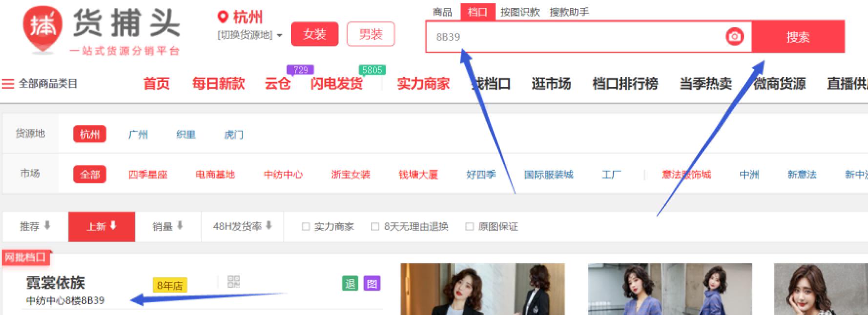Tick the 实力商家 checkbox
The image size is (868, 315).
(x=306, y=227)
